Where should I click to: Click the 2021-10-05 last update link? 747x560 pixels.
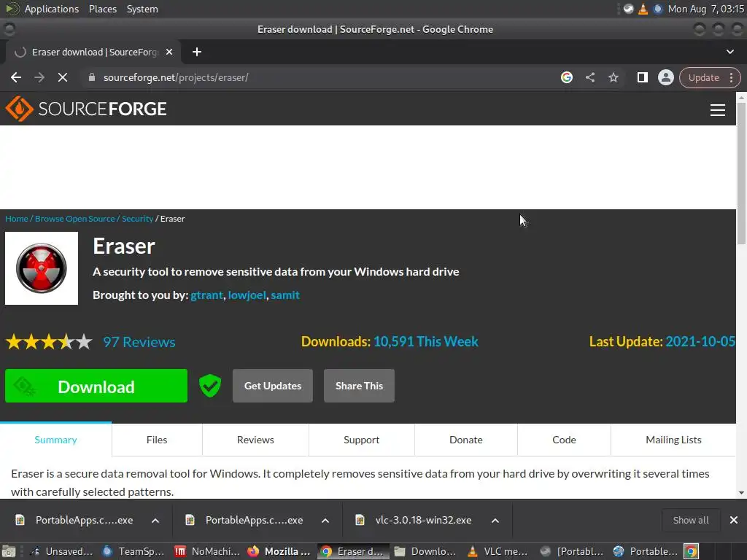(x=700, y=341)
